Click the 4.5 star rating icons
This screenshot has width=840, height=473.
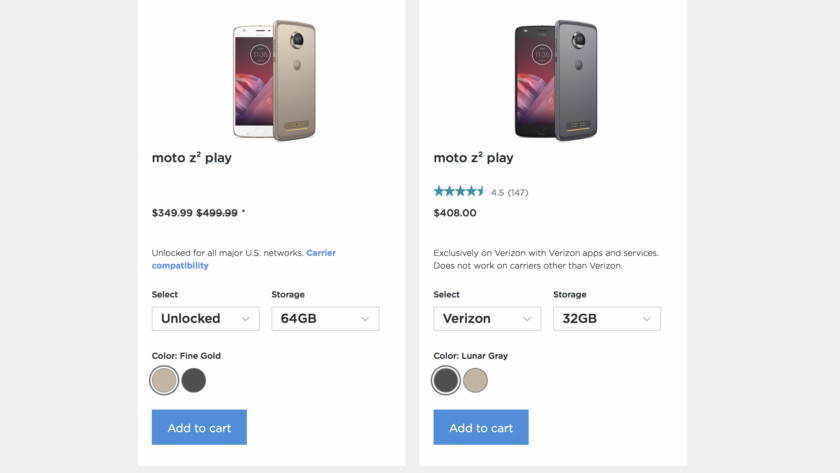pyautogui.click(x=459, y=191)
